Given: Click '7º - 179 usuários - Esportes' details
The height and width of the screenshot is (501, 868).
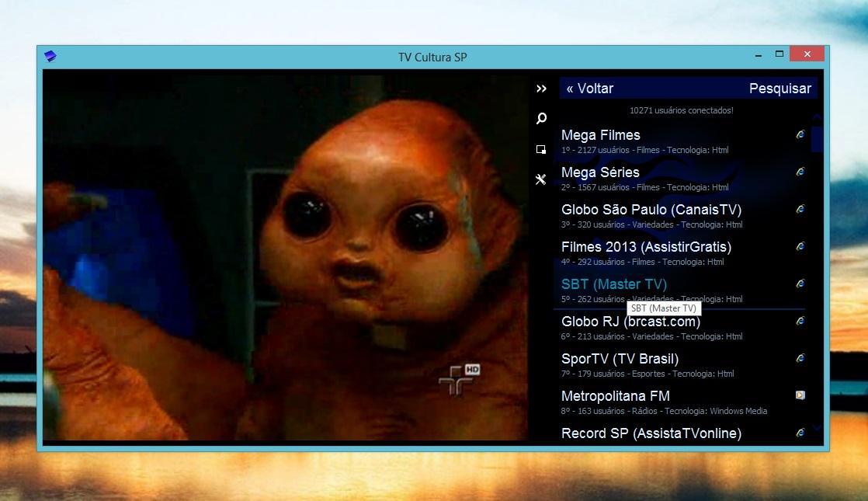Looking at the screenshot, I should [x=648, y=374].
